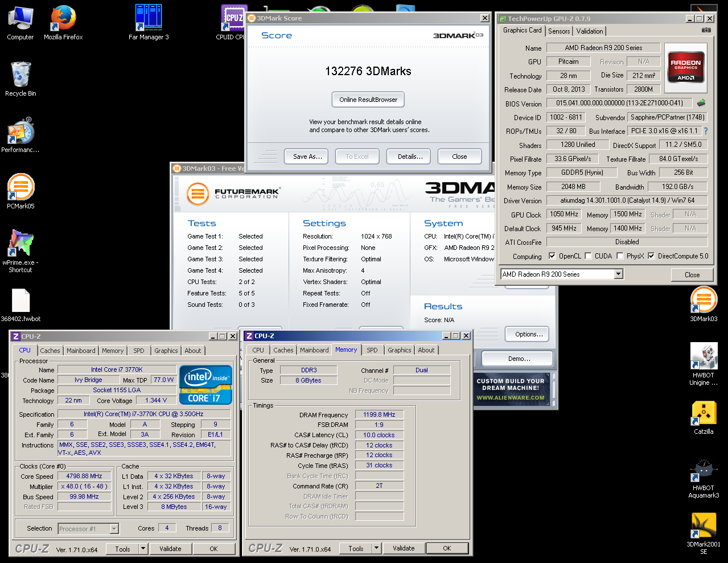
Task: Open the Processor #1 selection dropdown
Action: [x=114, y=529]
